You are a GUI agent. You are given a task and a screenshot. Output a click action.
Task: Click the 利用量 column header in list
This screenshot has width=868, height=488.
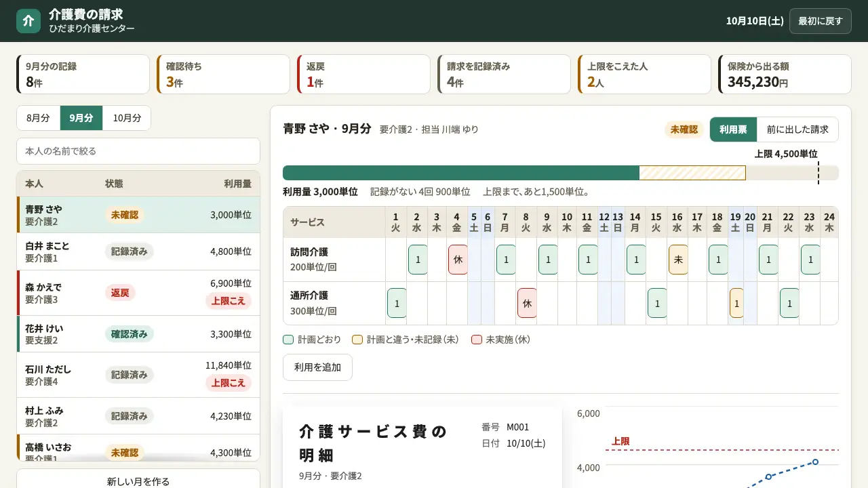(x=238, y=184)
